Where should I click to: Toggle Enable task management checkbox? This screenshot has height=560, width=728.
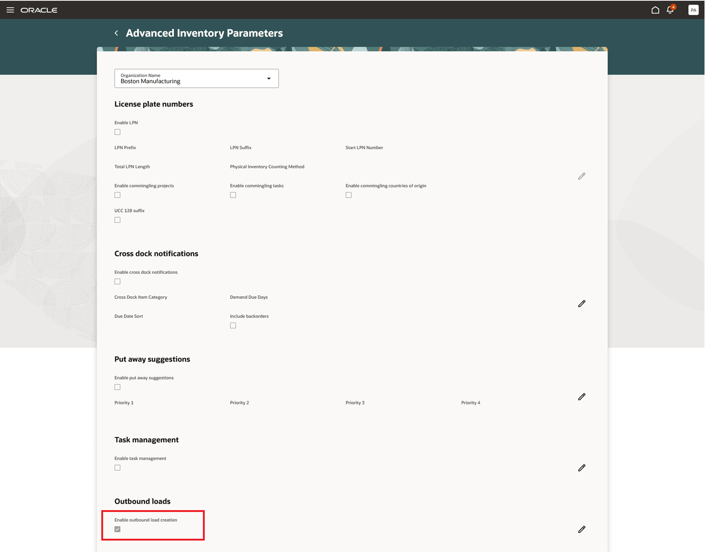[117, 468]
